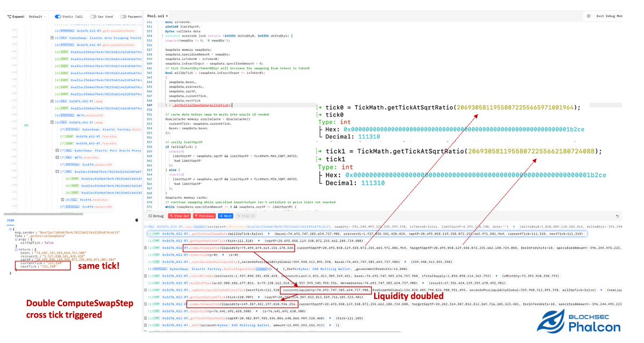This screenshot has height=343, width=644.
Task: Select KyberSwap Elastic Factory static call row
Action: (x=100, y=130)
